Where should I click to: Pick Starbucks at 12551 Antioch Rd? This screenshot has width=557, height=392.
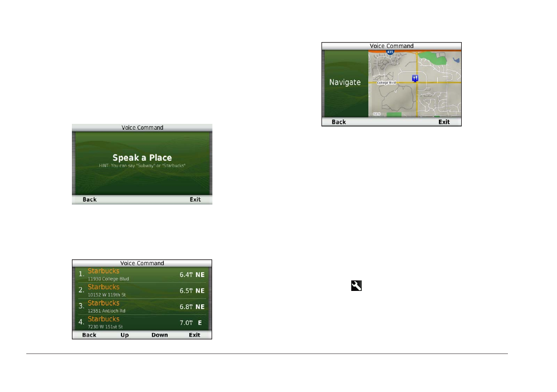click(x=142, y=307)
